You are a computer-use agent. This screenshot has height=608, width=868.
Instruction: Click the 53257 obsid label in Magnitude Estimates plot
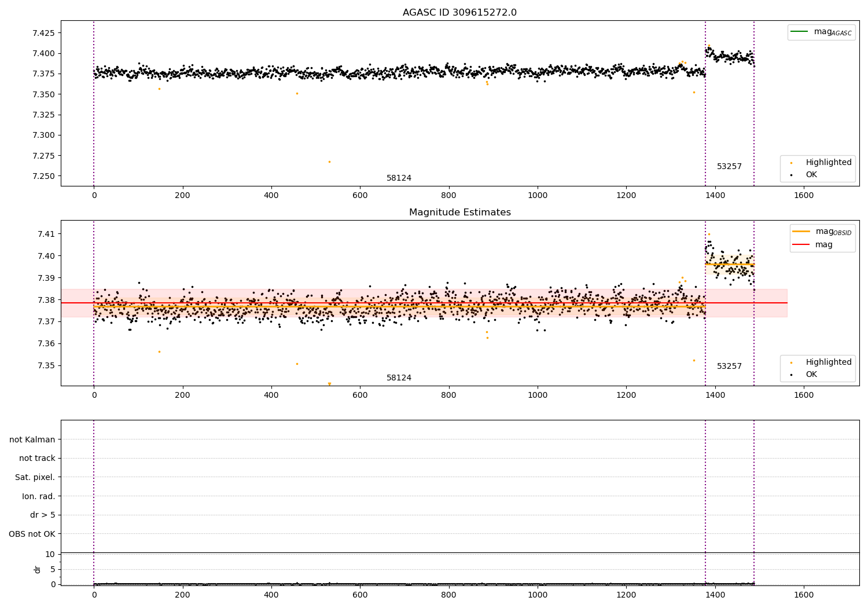coord(729,367)
